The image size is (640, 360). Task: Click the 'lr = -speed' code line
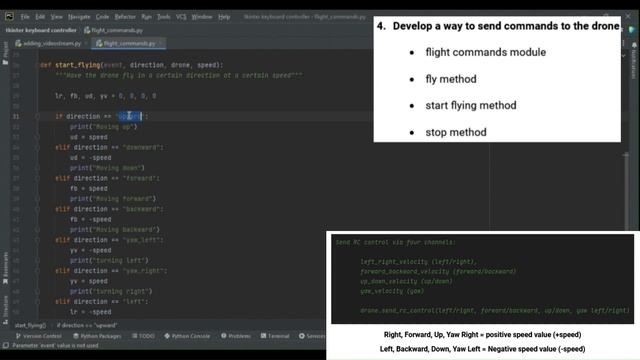tap(90, 312)
